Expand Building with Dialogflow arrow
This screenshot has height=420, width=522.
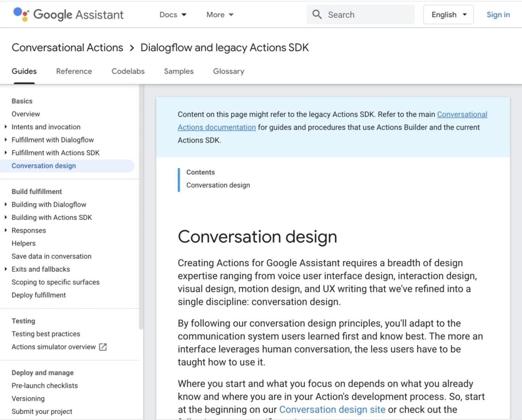(5, 205)
